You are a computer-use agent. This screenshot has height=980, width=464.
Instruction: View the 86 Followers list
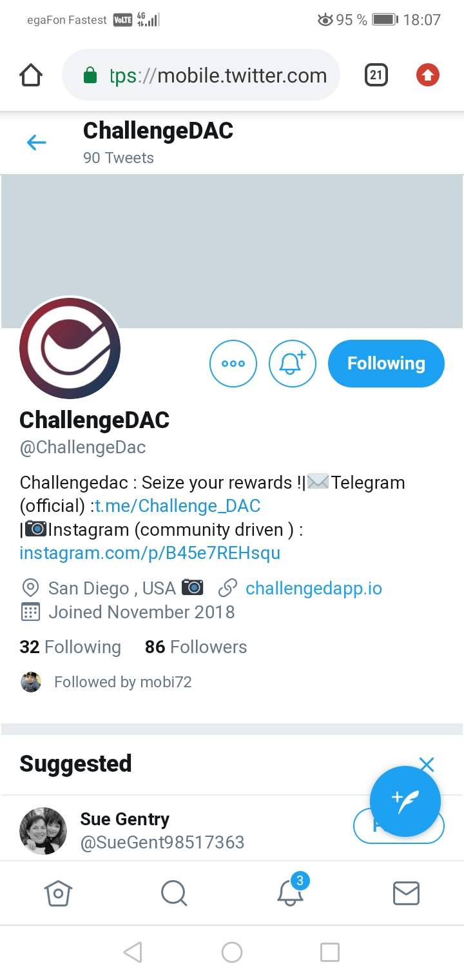pos(196,647)
